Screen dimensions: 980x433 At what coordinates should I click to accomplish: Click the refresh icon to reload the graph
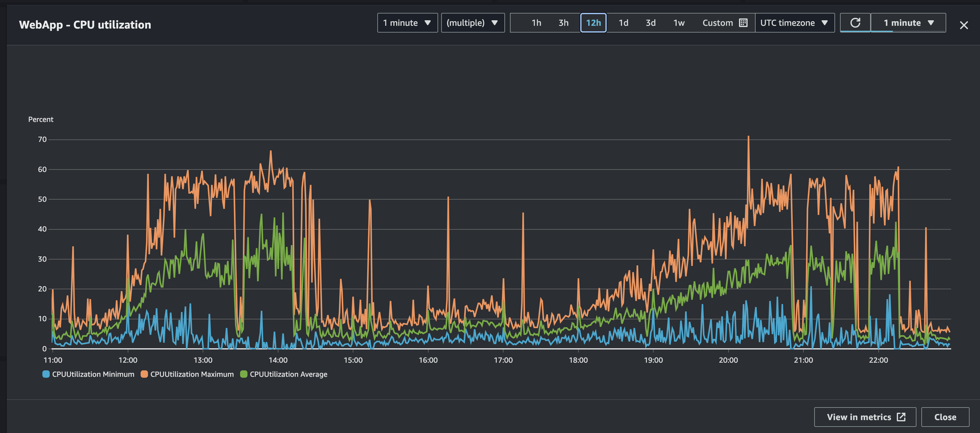tap(856, 23)
